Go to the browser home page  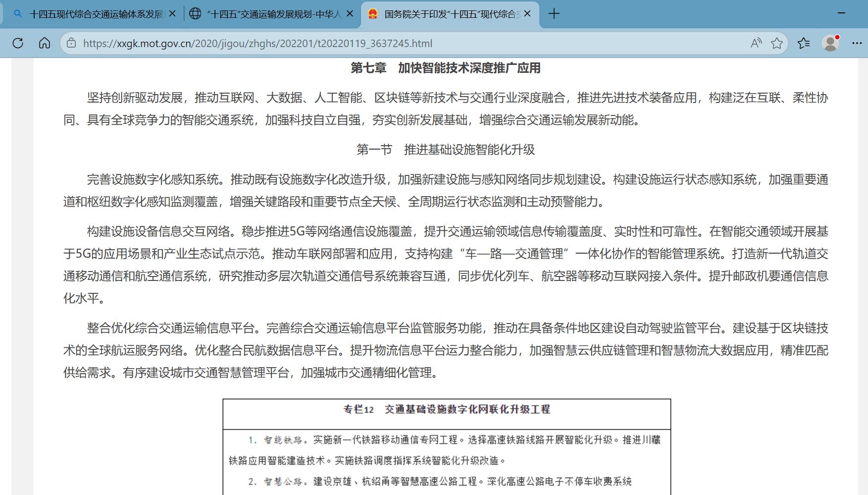(x=45, y=43)
